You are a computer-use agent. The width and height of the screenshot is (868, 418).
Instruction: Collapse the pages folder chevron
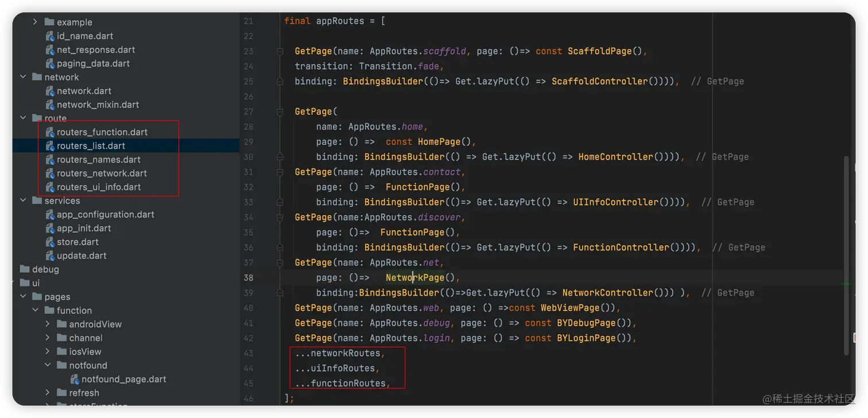pos(23,297)
